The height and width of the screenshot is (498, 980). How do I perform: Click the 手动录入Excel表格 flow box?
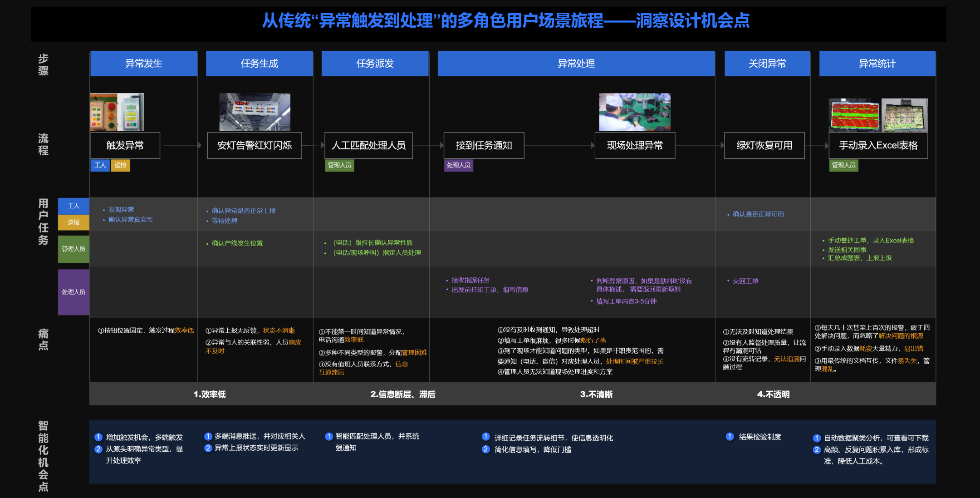coord(878,145)
